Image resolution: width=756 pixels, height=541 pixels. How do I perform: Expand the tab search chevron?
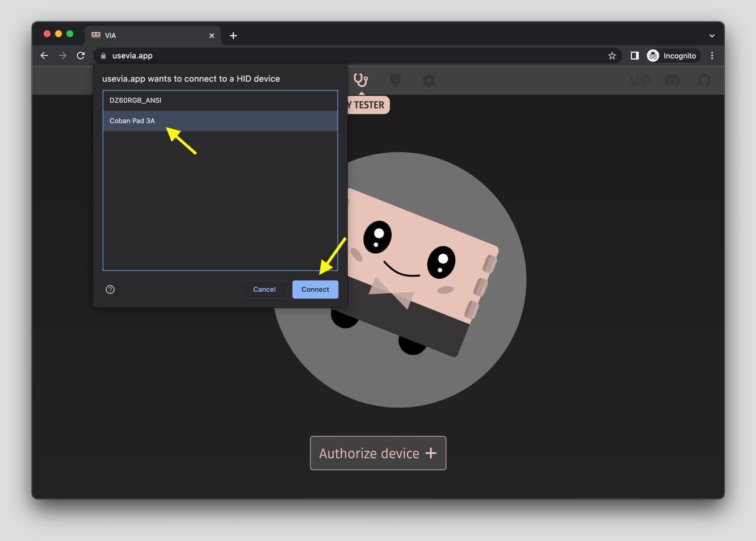712,36
